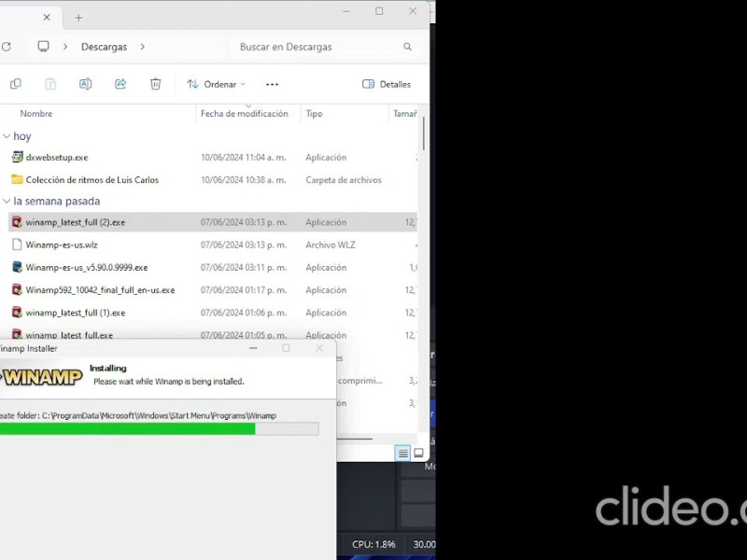The image size is (747, 560).
Task: Click the Delete trash icon in toolbar
Action: (x=155, y=84)
